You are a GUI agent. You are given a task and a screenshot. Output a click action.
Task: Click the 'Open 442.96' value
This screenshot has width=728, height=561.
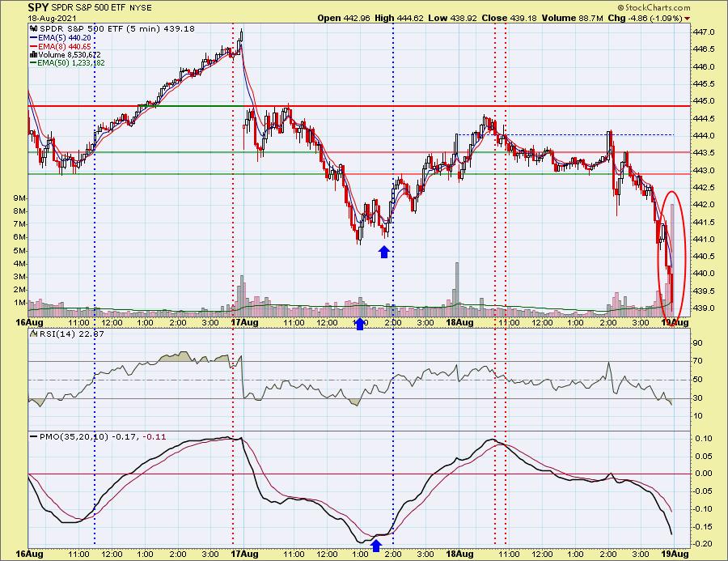[344, 19]
